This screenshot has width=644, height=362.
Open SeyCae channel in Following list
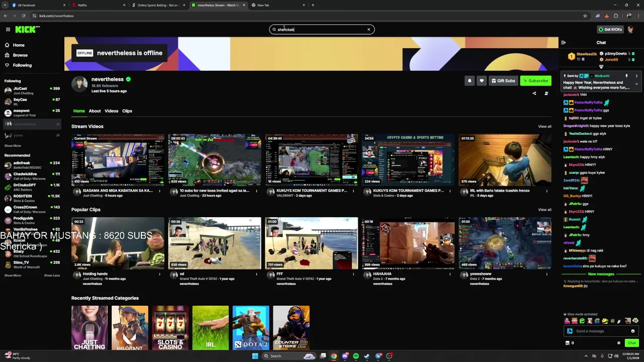click(x=32, y=102)
